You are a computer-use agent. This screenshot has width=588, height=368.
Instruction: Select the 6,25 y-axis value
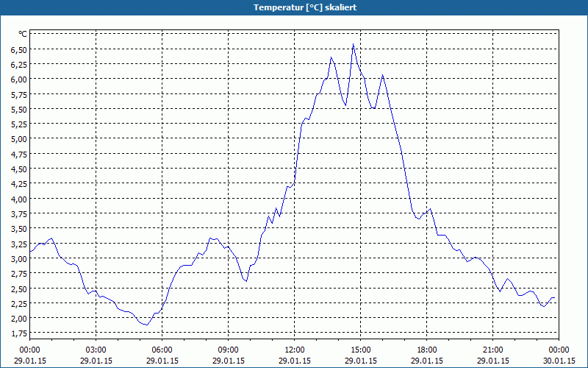point(19,64)
